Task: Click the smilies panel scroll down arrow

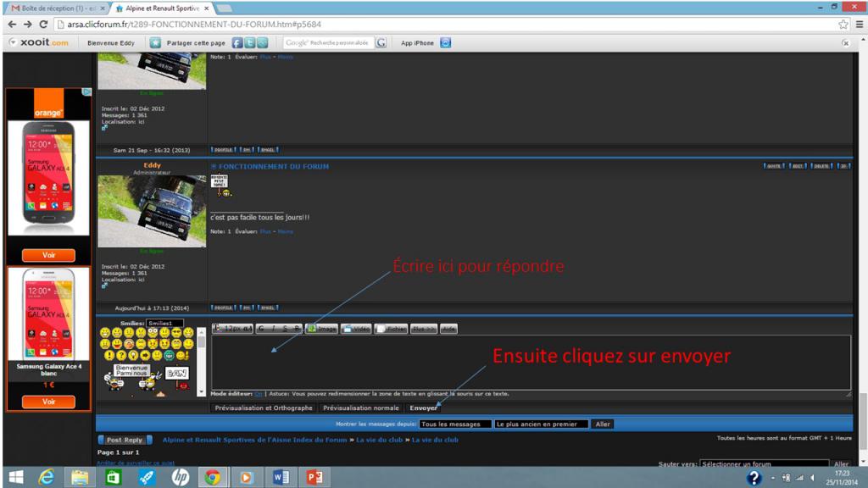Action: point(201,391)
